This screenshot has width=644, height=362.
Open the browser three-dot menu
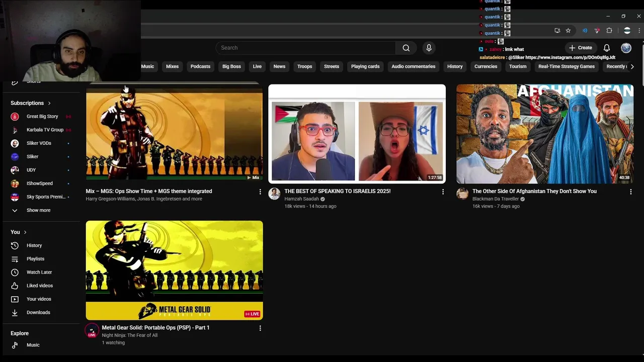pyautogui.click(x=639, y=31)
